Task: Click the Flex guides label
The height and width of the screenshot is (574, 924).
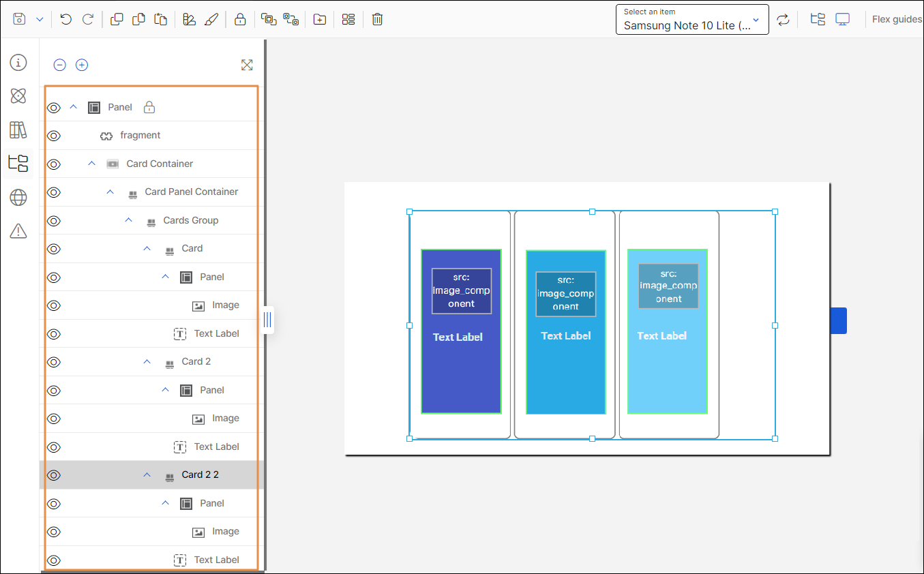Action: point(896,19)
